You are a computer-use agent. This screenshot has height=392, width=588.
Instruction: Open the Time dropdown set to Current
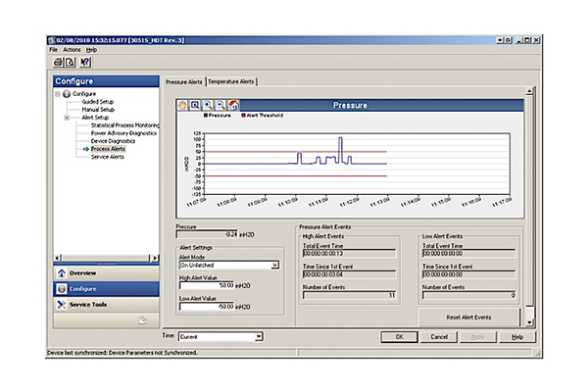(x=259, y=336)
